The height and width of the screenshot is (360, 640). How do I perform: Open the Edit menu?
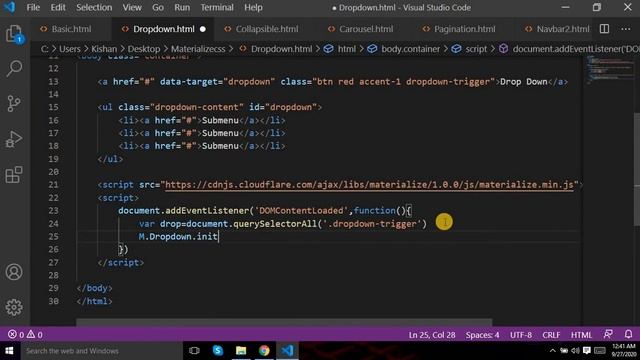pyautogui.click(x=58, y=7)
